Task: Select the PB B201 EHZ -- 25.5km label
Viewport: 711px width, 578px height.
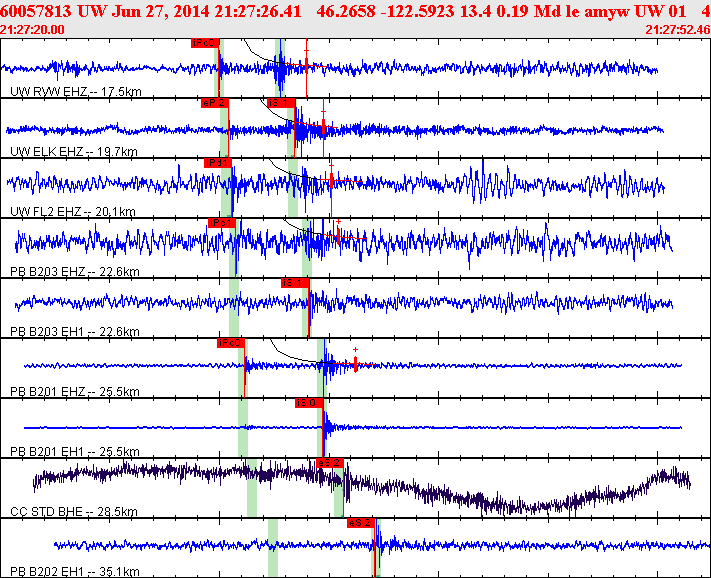Action: (74, 392)
